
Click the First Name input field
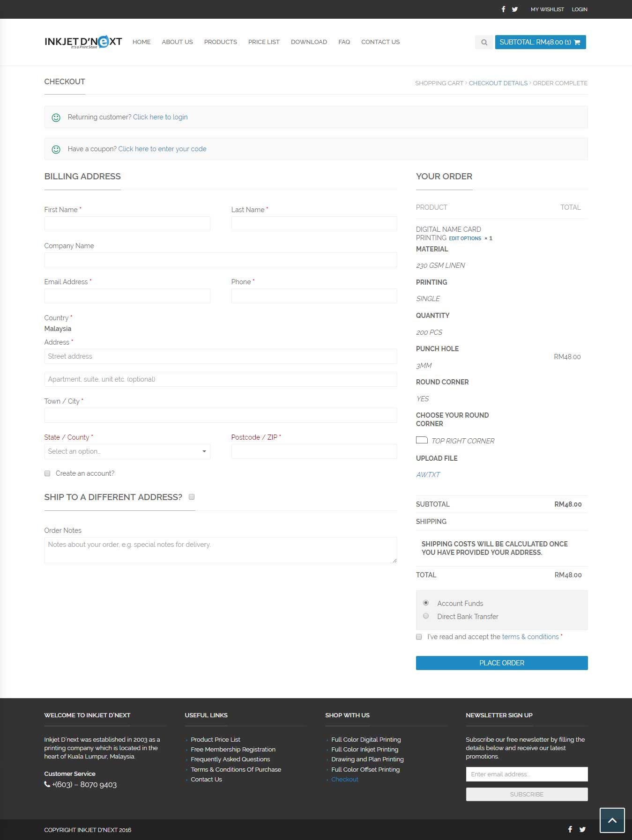coord(127,224)
